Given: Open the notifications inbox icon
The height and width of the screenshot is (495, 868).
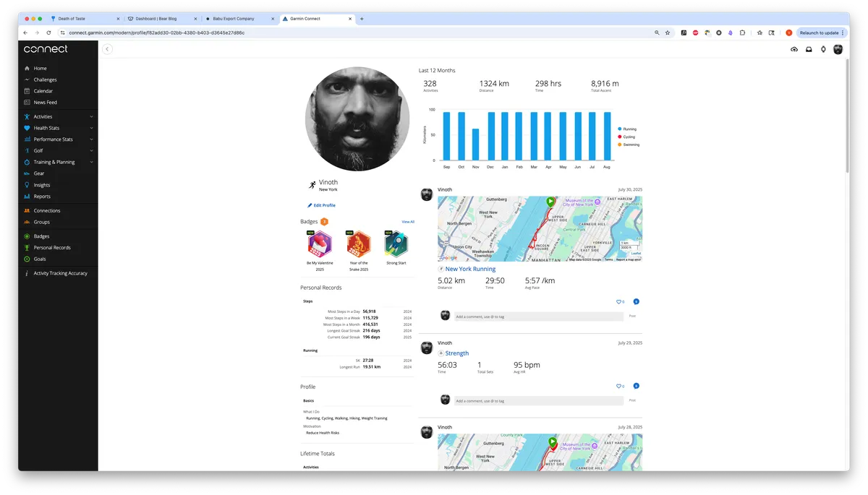Looking at the screenshot, I should 809,49.
